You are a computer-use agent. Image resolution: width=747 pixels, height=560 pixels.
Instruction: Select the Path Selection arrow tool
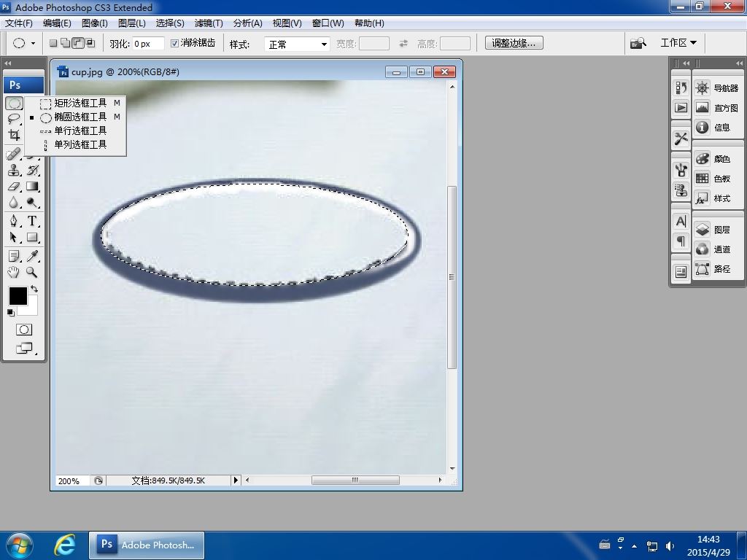(14, 237)
